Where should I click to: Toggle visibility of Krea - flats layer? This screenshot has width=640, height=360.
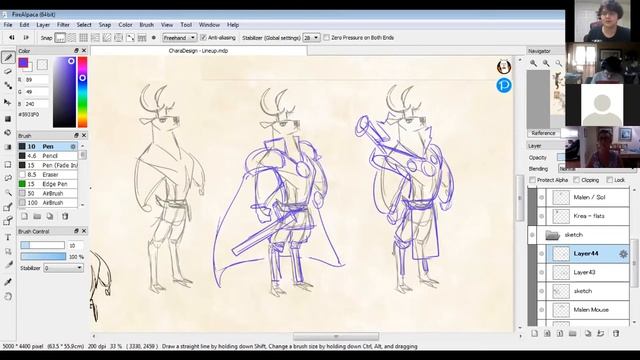click(x=542, y=216)
